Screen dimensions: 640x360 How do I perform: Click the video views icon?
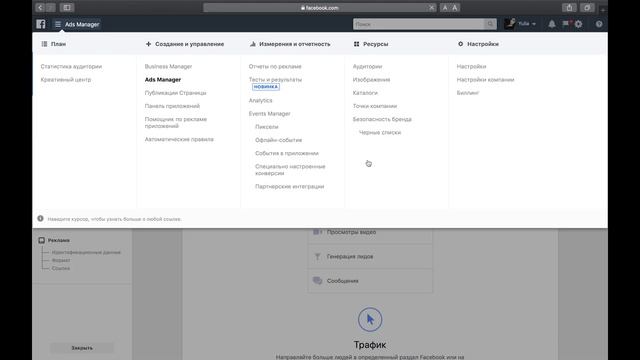click(x=317, y=232)
